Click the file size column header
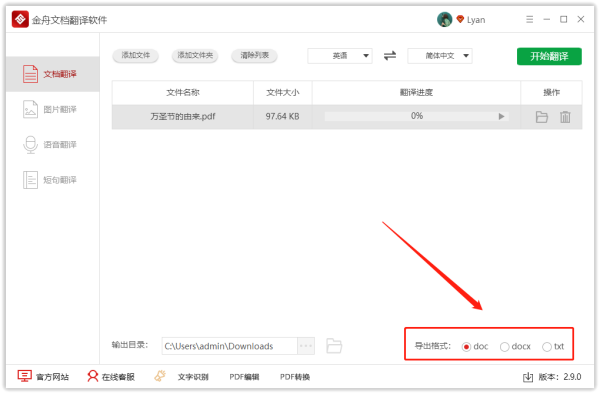This screenshot has width=600, height=394. tap(282, 93)
